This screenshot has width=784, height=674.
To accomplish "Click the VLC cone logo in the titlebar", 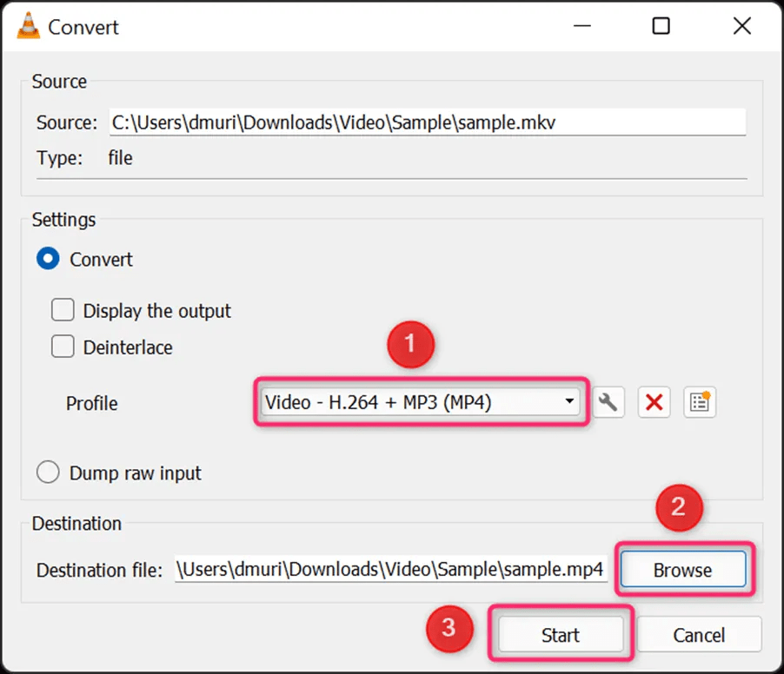I will pos(27,26).
